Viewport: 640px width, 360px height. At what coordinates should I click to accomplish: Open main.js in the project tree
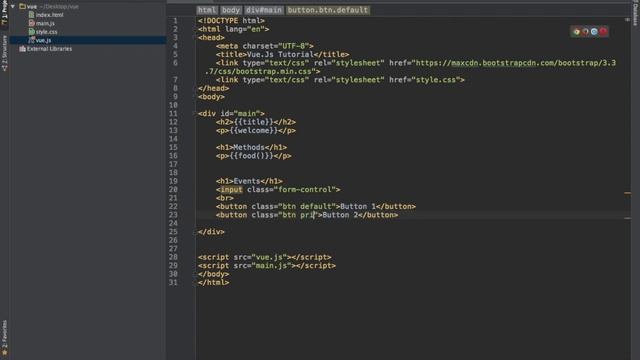tap(45, 23)
